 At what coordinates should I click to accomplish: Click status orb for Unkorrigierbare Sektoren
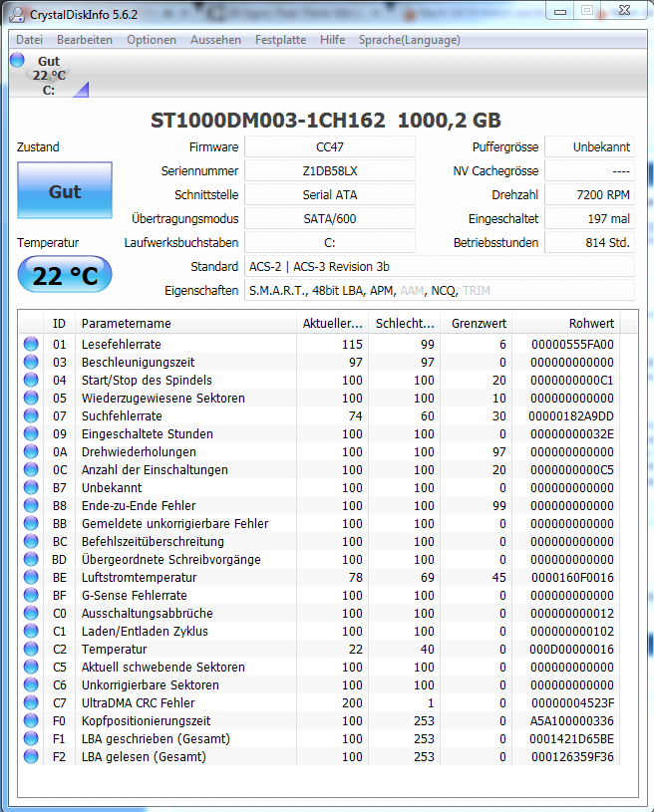click(31, 684)
